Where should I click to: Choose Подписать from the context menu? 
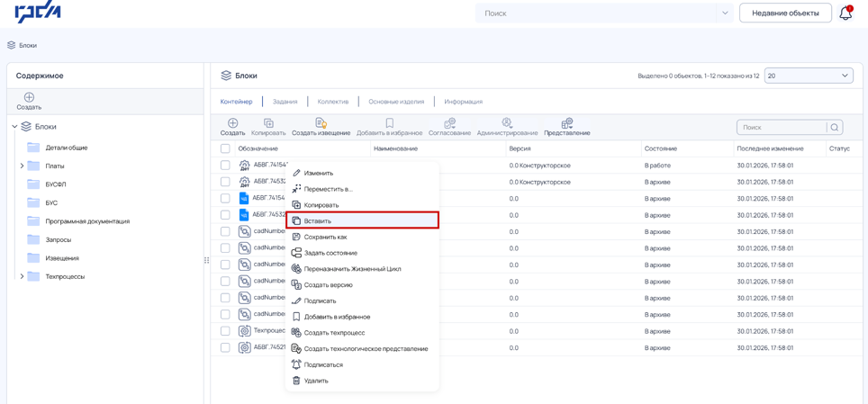[x=362, y=301]
